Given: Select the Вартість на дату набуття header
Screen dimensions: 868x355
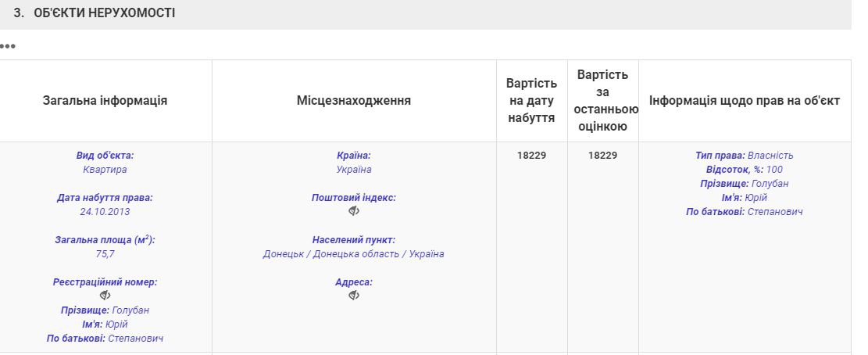Looking at the screenshot, I should pyautogui.click(x=531, y=101).
